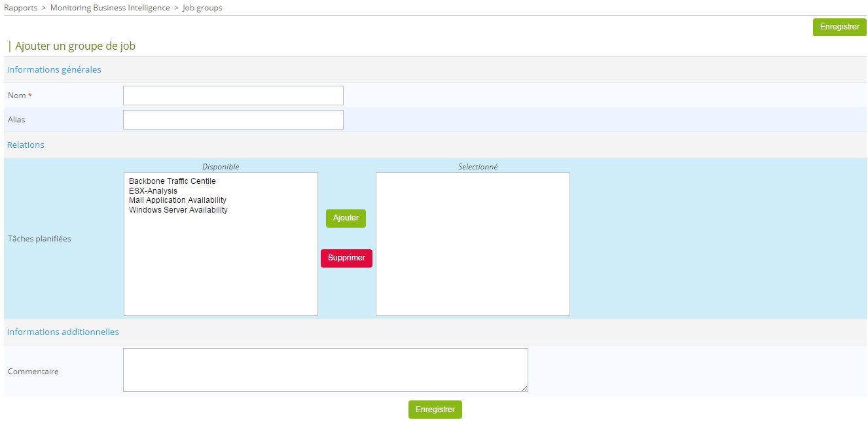Click the bottom Enregistrer button
The image size is (868, 422).
(x=435, y=410)
